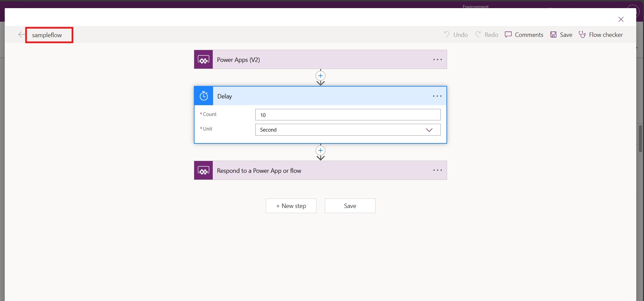The width and height of the screenshot is (644, 301).
Task: Click the Respond to Power App icon
Action: [203, 170]
